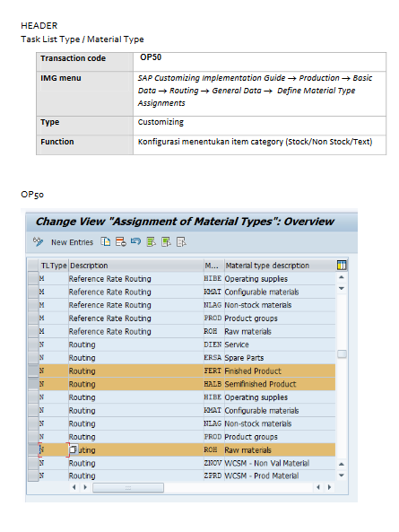The height and width of the screenshot is (532, 399).
Task: Click the Deselect All icon
Action: coord(181,241)
